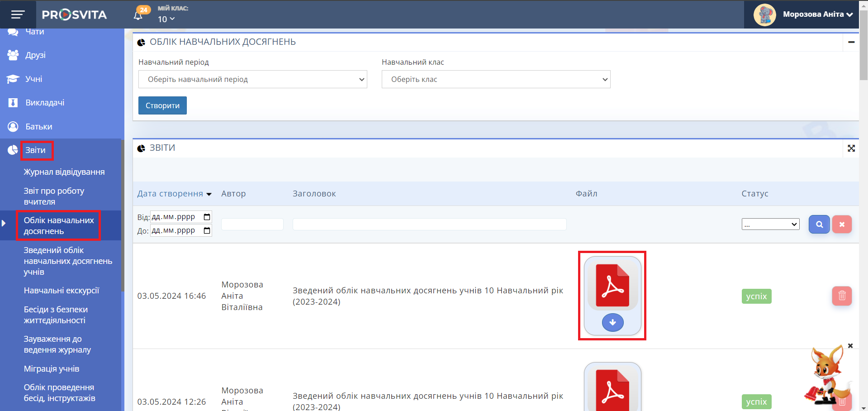Open the Оберіть клас dropdown
The image size is (868, 411).
coord(496,80)
